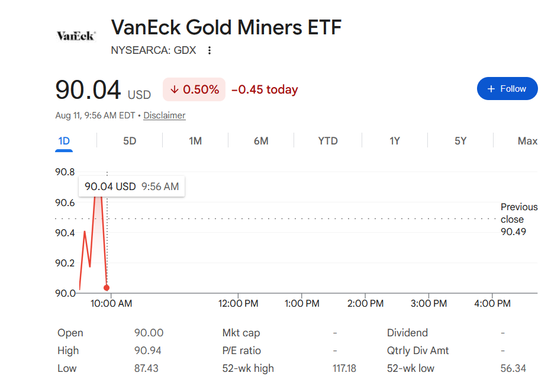Viewport: 551px width, 392px height.
Task: Open the Disclaimer link
Action: [x=164, y=115]
